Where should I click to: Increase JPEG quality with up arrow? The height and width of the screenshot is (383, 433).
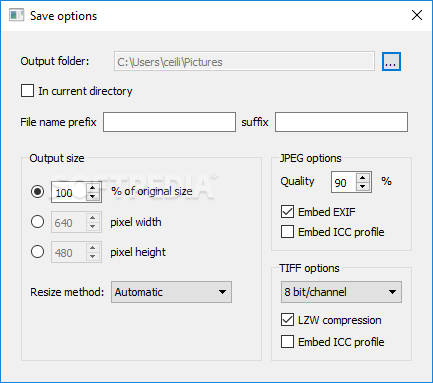coord(363,178)
